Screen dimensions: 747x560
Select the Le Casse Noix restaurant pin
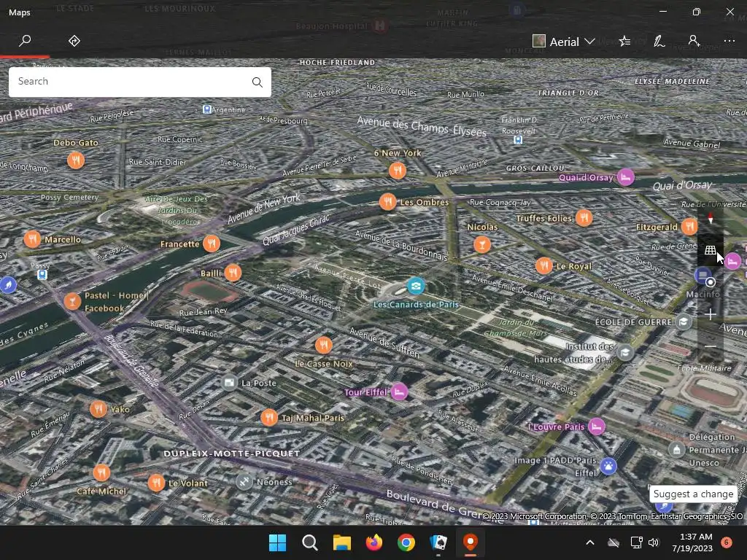pyautogui.click(x=323, y=345)
